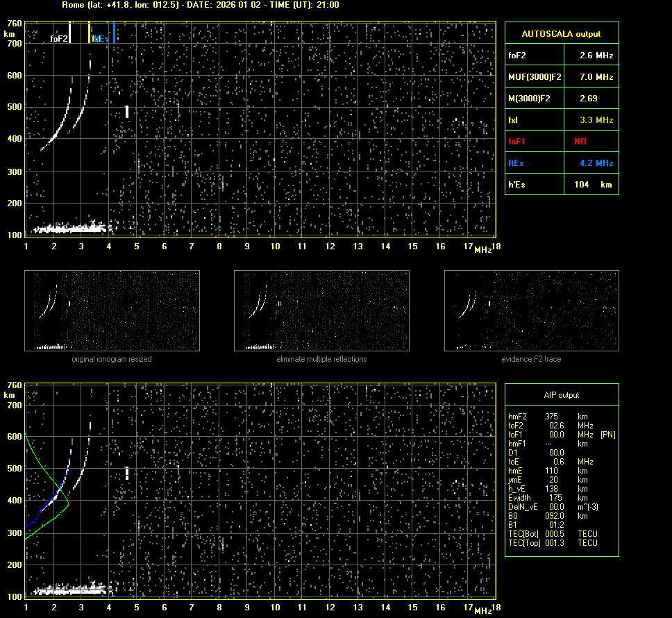
Task: Click the AUTOSCALA output header
Action: [561, 33]
